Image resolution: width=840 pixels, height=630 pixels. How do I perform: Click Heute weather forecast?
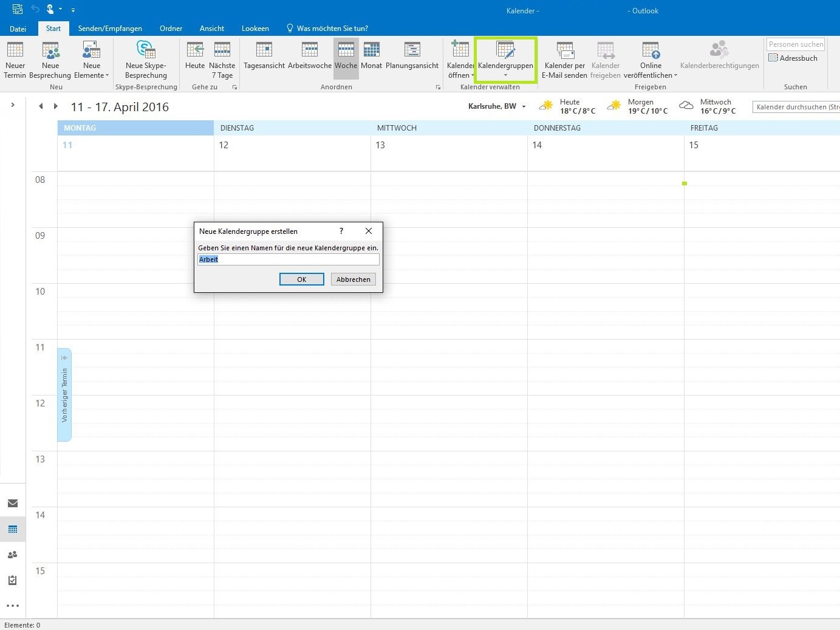point(568,106)
